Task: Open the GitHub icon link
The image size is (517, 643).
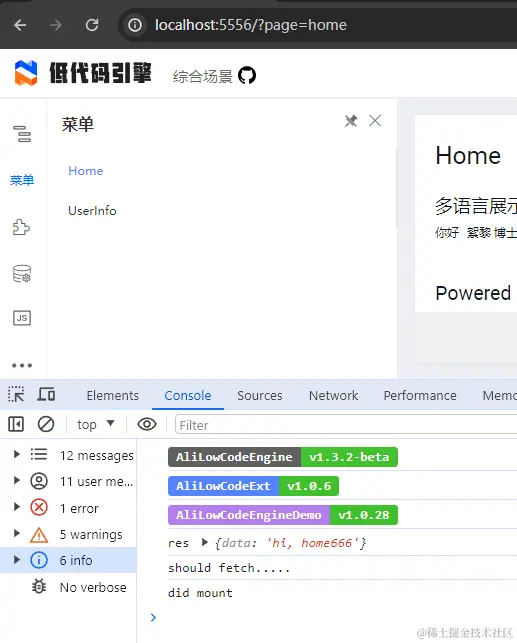Action: pos(247,76)
